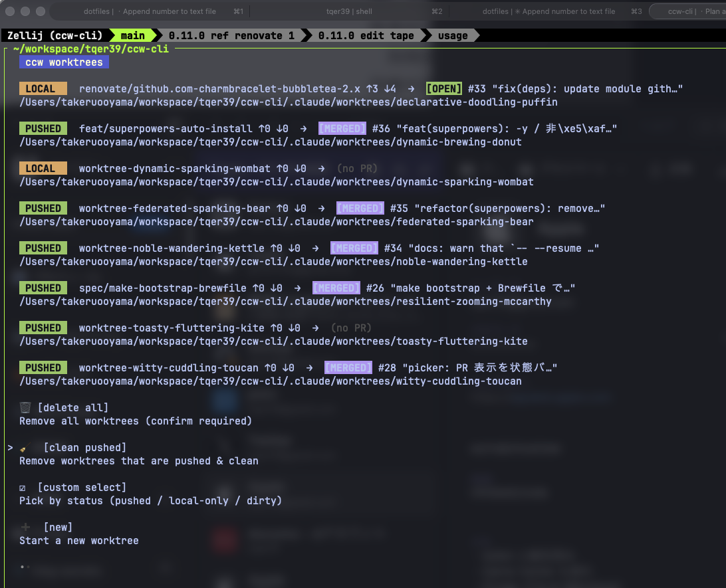Click the [MERGED] badge of PR #26
726x588 pixels.
pos(336,287)
